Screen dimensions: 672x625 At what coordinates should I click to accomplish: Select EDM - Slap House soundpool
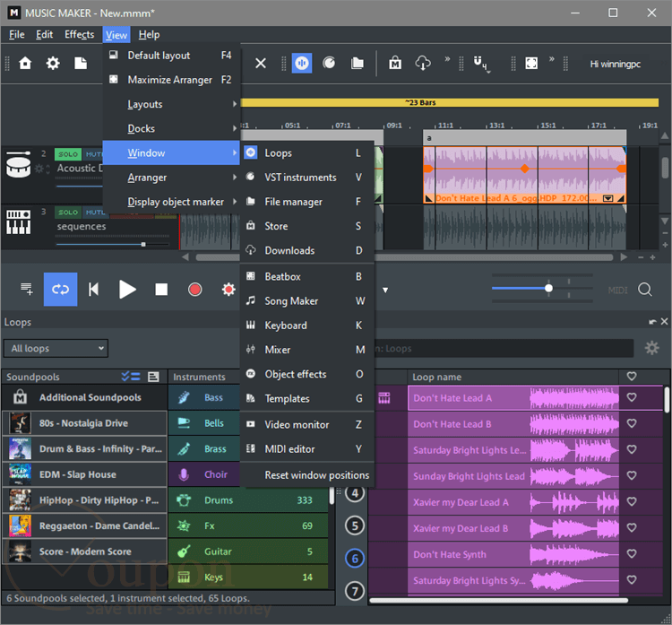pos(84,474)
